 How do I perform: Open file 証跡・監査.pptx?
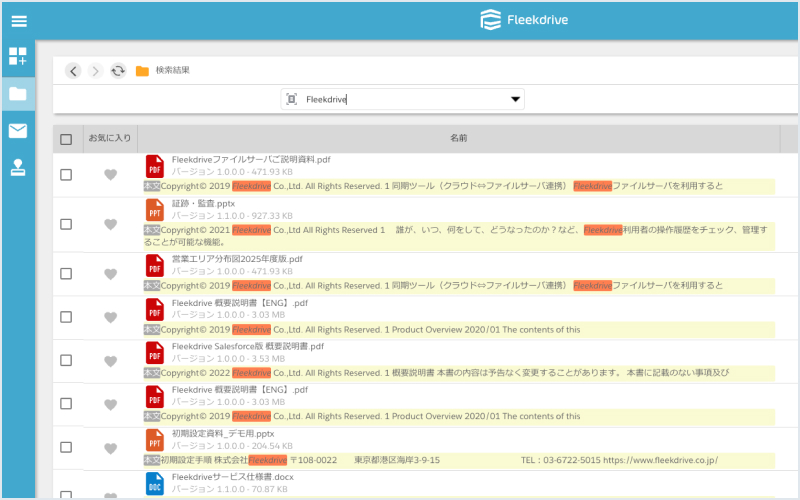click(203, 204)
